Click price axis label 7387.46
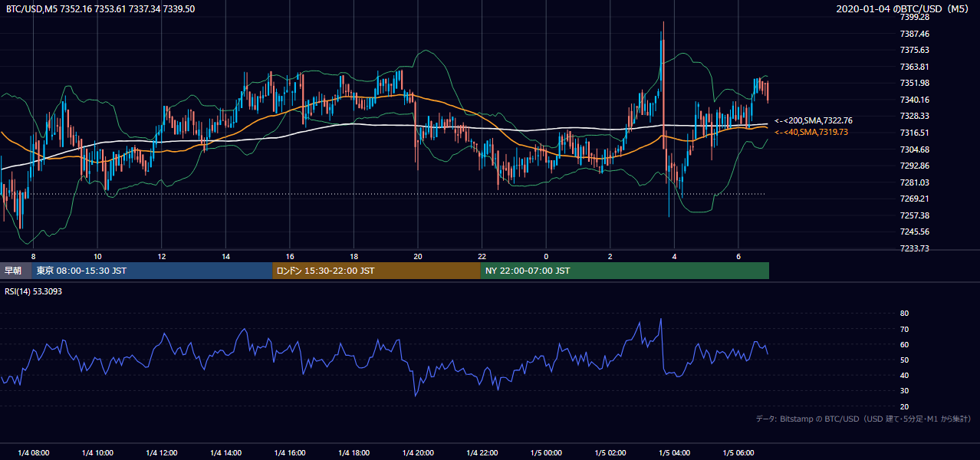The width and height of the screenshot is (980, 460). click(x=915, y=34)
